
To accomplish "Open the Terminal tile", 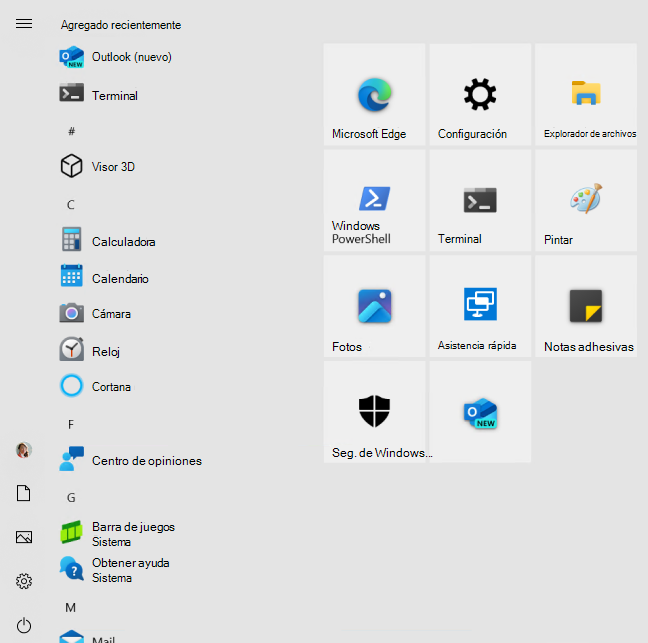I will (x=480, y=200).
